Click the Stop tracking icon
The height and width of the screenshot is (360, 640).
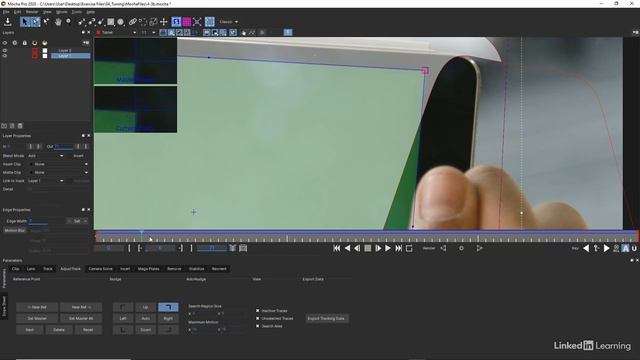461,248
